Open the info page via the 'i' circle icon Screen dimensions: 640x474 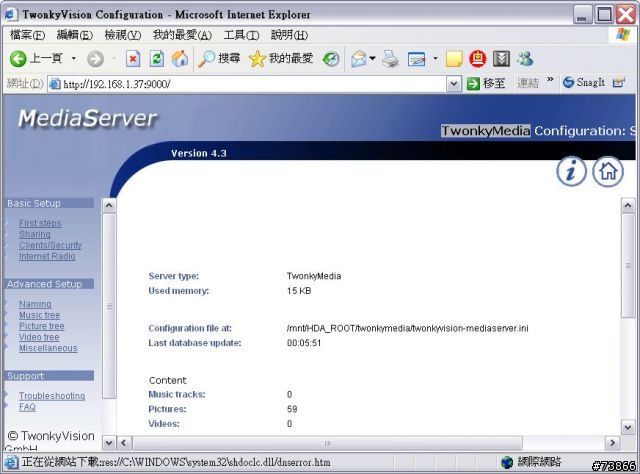571,171
